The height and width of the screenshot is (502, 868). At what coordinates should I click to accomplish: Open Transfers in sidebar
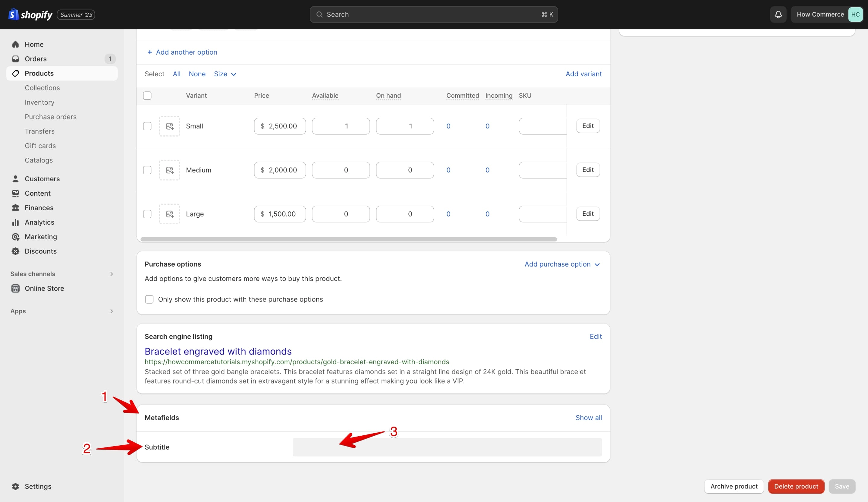pyautogui.click(x=39, y=131)
